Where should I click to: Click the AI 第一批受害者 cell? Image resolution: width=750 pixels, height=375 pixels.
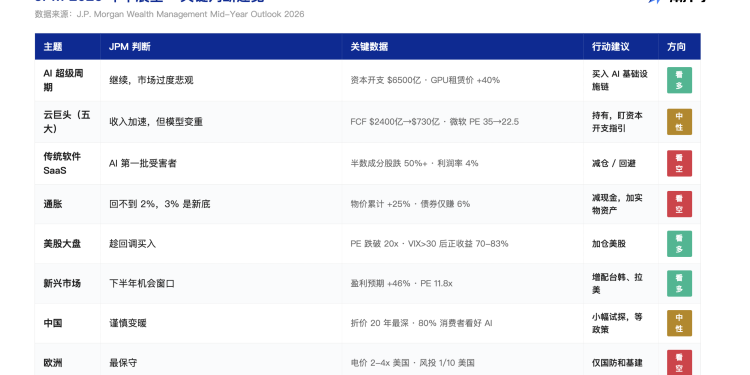coord(221,164)
